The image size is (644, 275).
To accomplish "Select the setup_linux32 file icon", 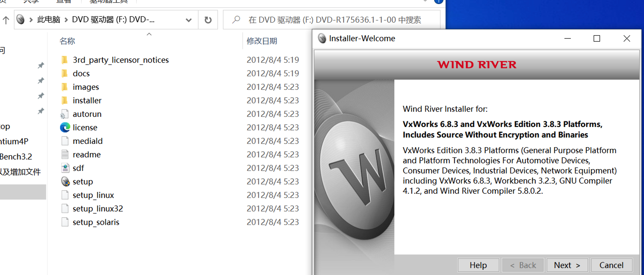I will [x=65, y=208].
